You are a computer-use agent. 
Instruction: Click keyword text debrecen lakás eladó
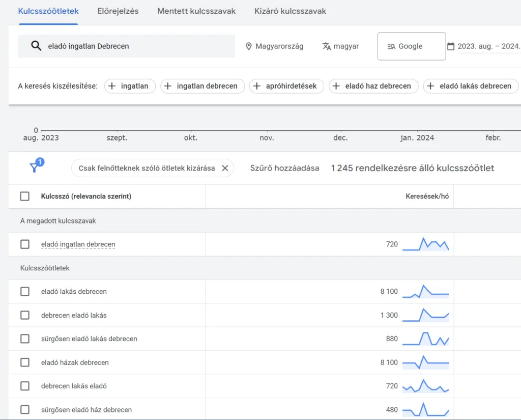point(74,386)
